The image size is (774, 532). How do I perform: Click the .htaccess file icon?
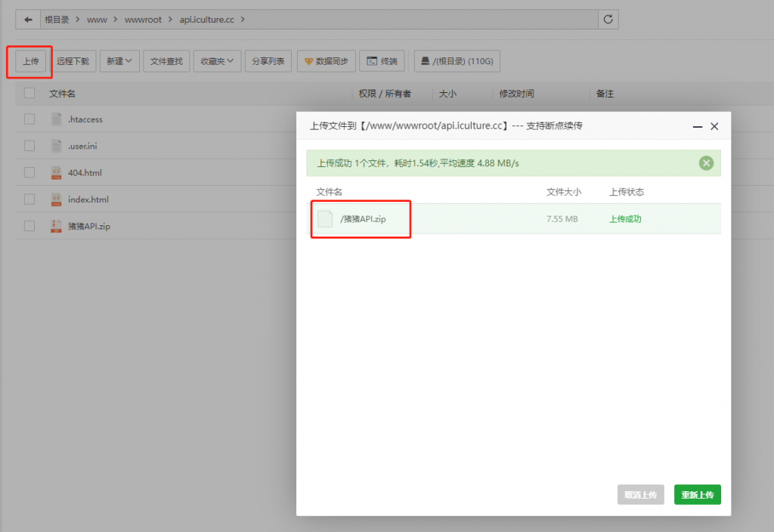point(56,119)
